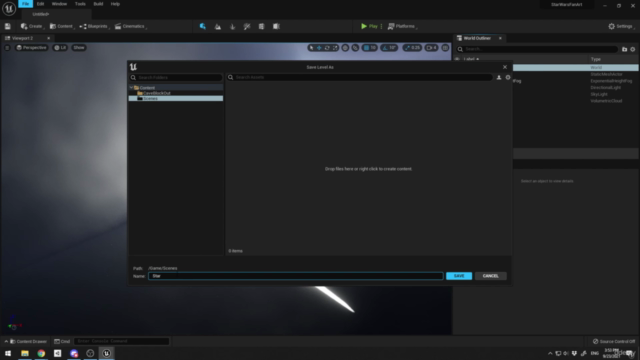Open the Create dropdown in main toolbar
The width and height of the screenshot is (640, 360).
tap(32, 26)
